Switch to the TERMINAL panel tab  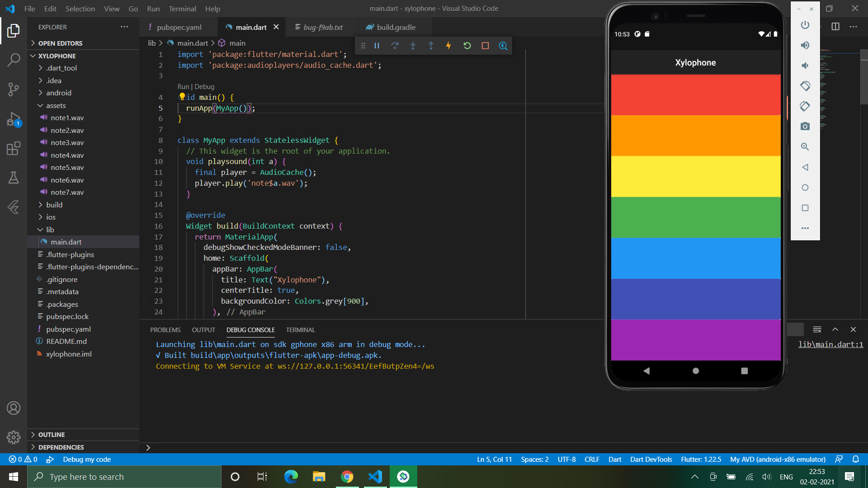[300, 330]
